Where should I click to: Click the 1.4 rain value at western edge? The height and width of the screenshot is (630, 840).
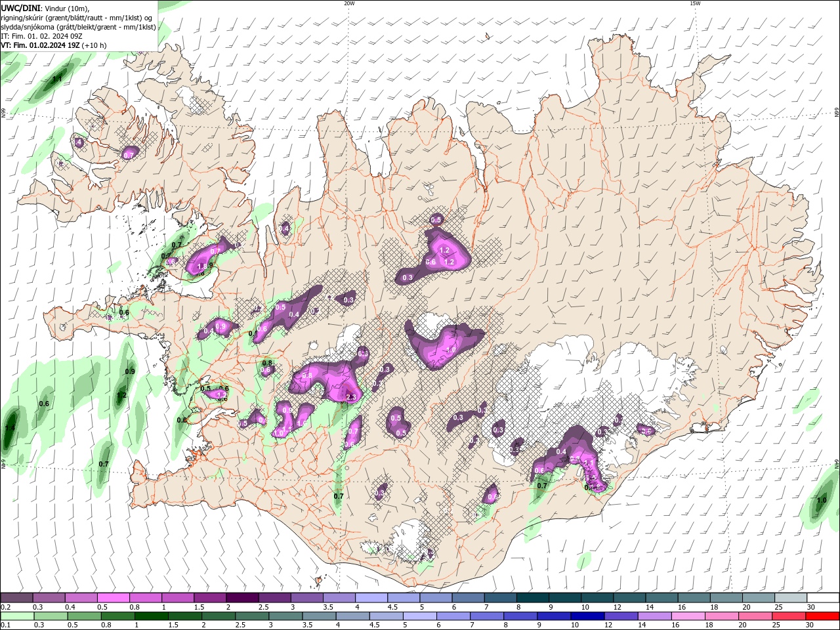(x=9, y=428)
